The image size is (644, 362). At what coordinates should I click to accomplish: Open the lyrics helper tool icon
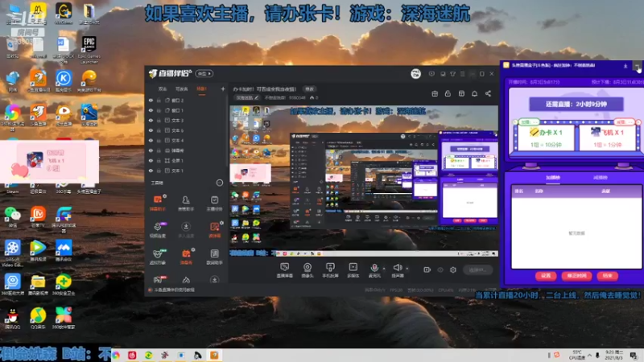pyautogui.click(x=214, y=257)
